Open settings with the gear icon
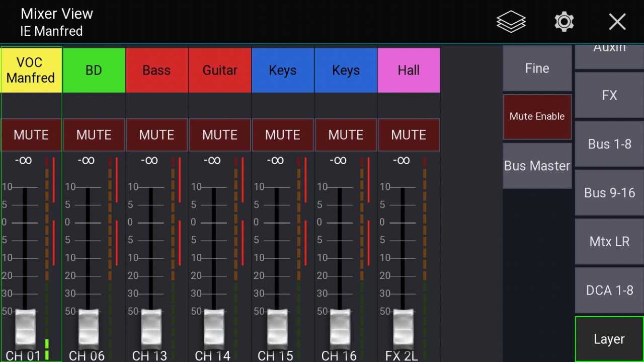644x362 pixels. click(x=564, y=22)
